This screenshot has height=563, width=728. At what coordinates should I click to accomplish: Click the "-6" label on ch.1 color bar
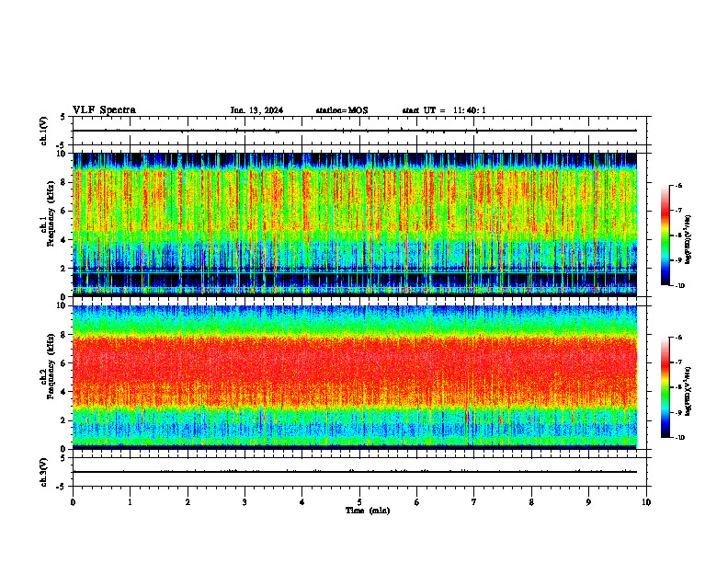(678, 185)
